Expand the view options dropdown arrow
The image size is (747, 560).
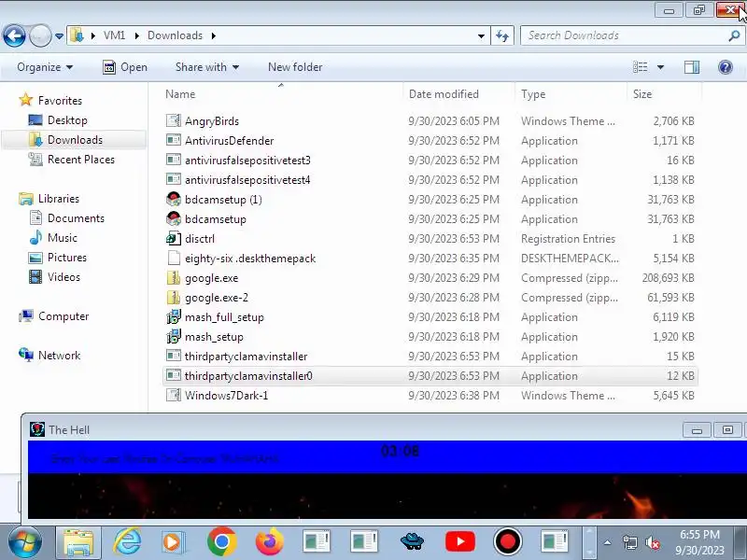(x=661, y=67)
